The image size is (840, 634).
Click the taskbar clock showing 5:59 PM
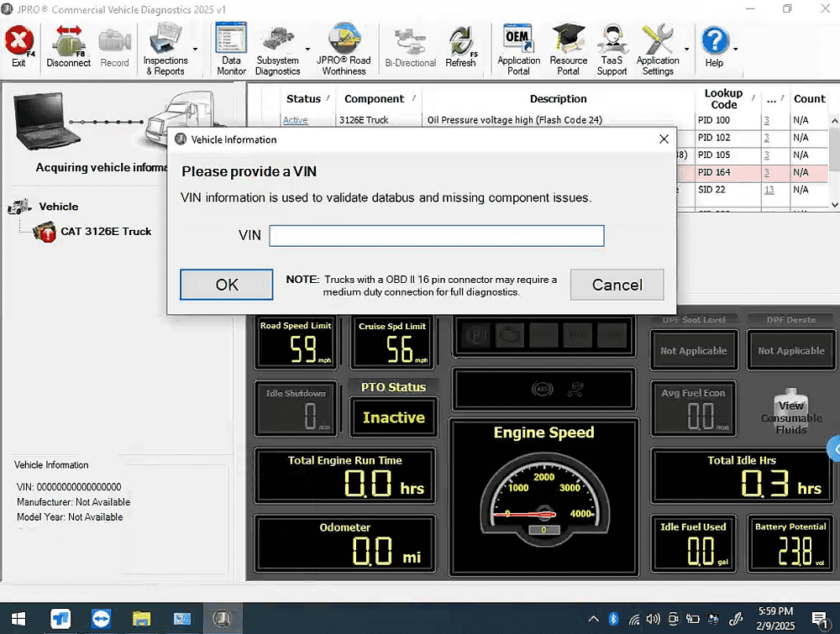point(775,619)
